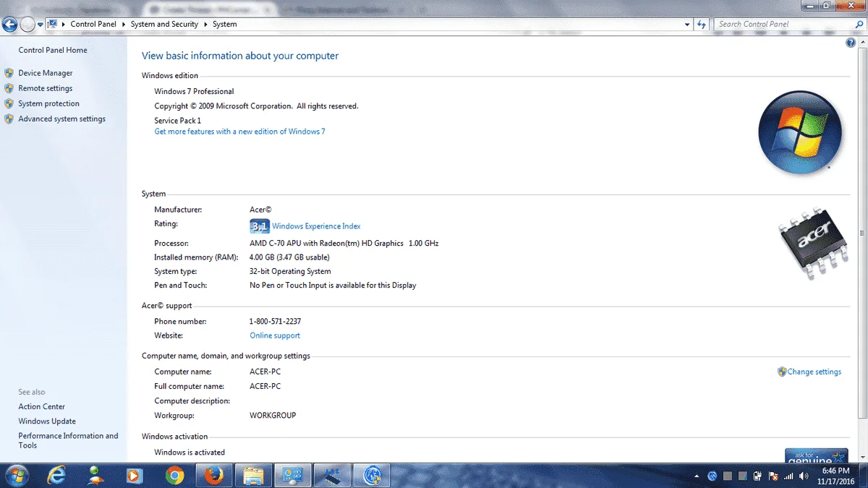Click the 32-bit Operating System text
The height and width of the screenshot is (488, 868).
click(x=290, y=271)
